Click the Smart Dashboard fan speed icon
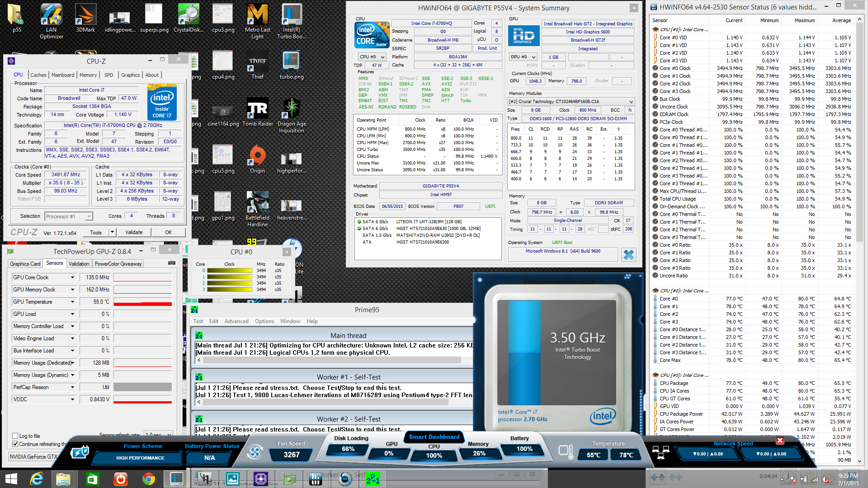This screenshot has width=868, height=488. point(255,451)
